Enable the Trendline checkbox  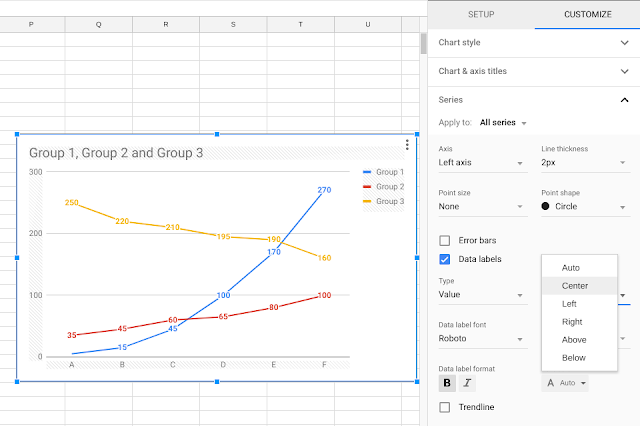click(x=444, y=407)
